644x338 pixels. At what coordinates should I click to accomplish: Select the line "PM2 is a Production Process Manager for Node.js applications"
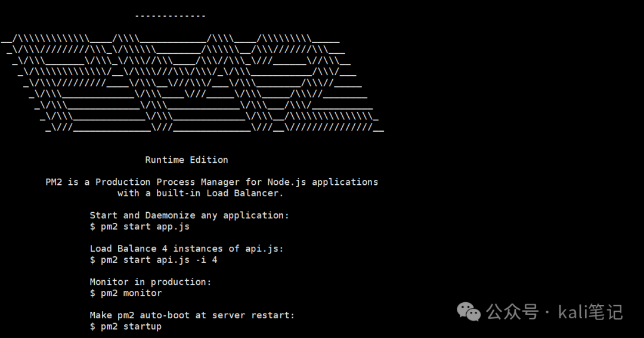(212, 182)
